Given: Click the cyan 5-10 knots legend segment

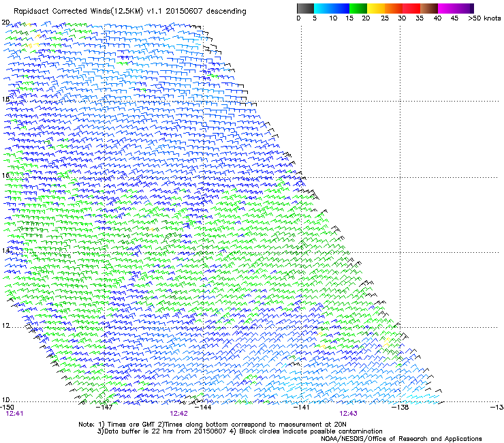Looking at the screenshot, I should tap(323, 8).
